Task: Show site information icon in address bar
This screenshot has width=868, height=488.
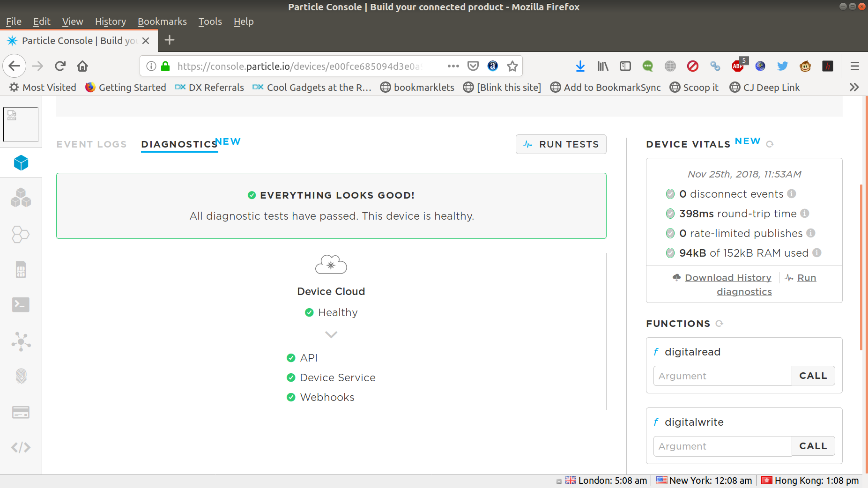Action: (x=151, y=66)
